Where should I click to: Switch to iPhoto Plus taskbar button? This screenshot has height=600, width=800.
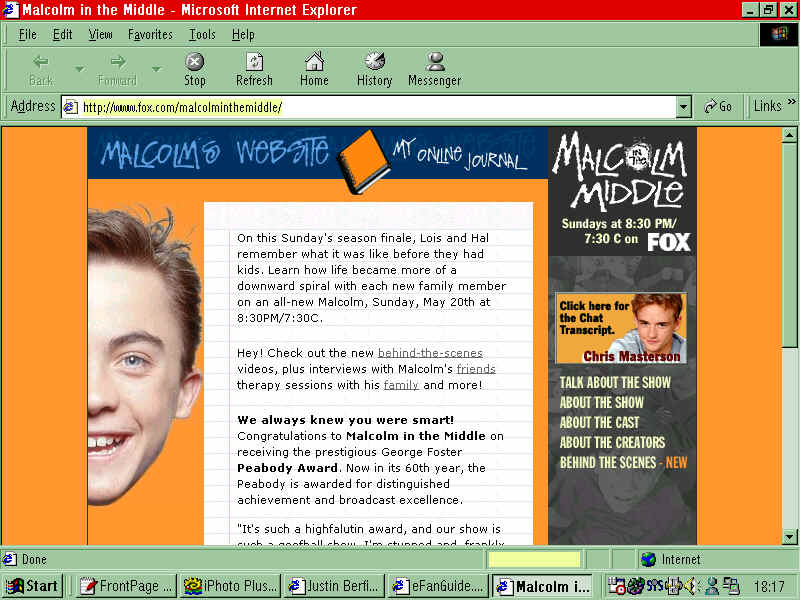(231, 586)
